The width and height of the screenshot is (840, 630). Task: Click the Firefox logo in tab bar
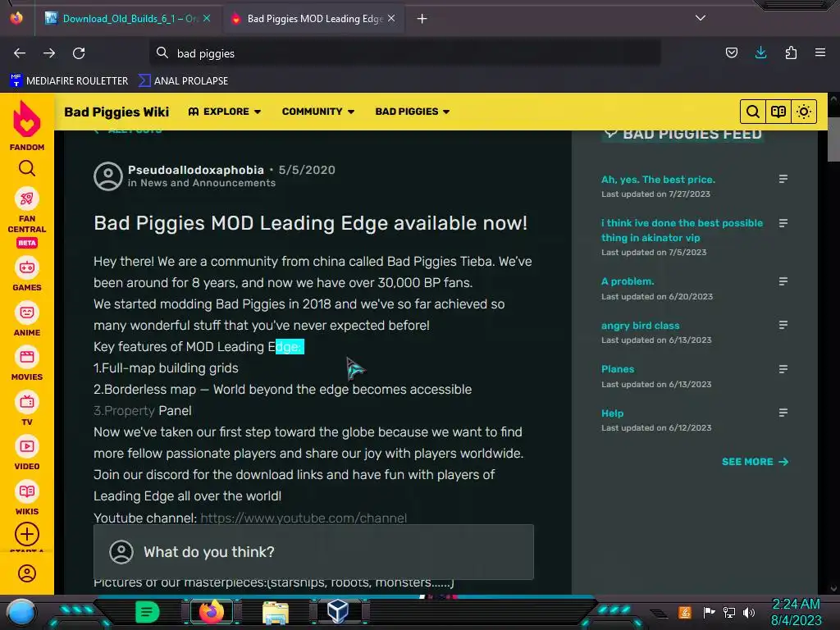tap(16, 18)
